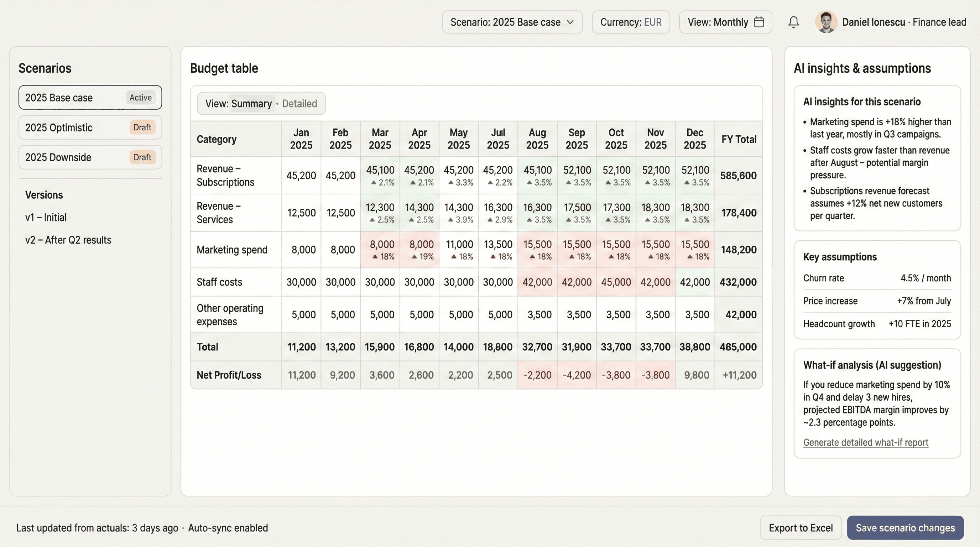The image size is (980, 547).
Task: Switch to the Detailed budget view
Action: (299, 104)
